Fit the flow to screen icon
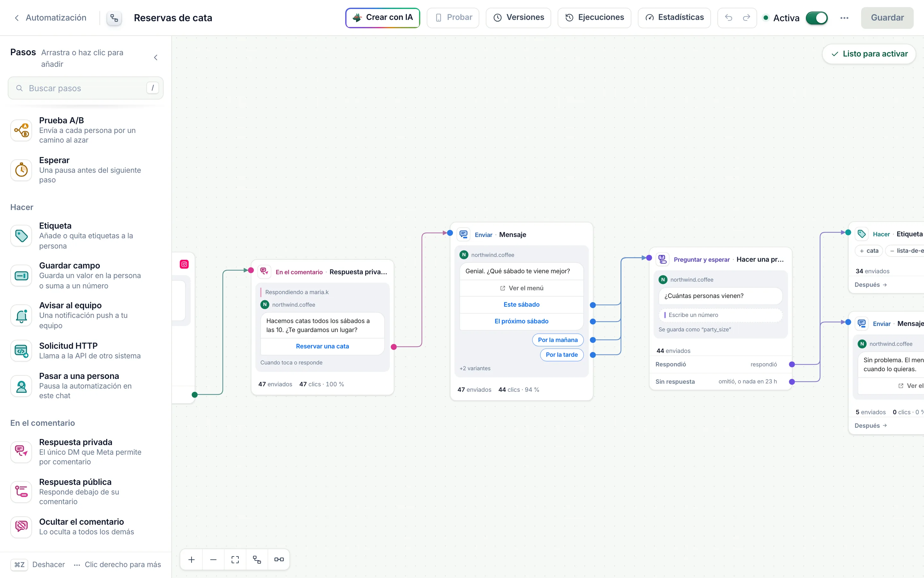The image size is (924, 578). pyautogui.click(x=235, y=560)
